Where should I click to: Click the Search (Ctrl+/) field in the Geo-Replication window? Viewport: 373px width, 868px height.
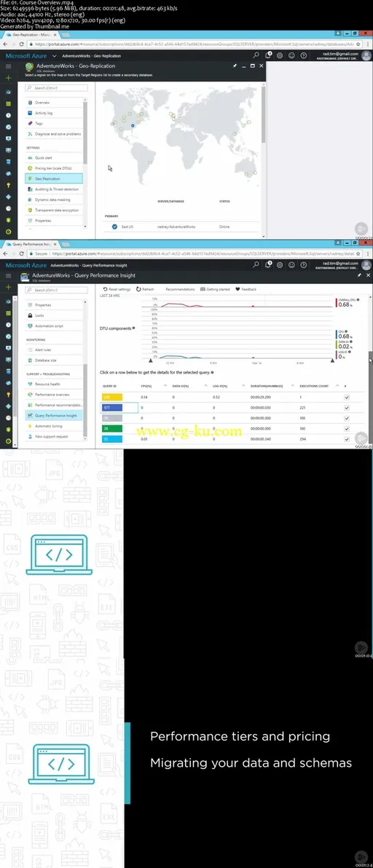(56, 87)
